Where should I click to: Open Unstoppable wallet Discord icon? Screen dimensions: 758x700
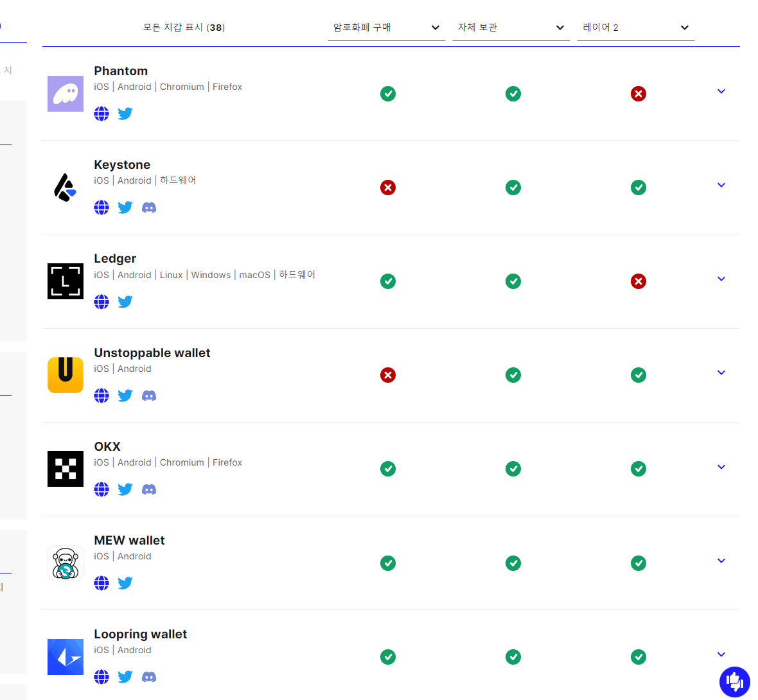[149, 396]
